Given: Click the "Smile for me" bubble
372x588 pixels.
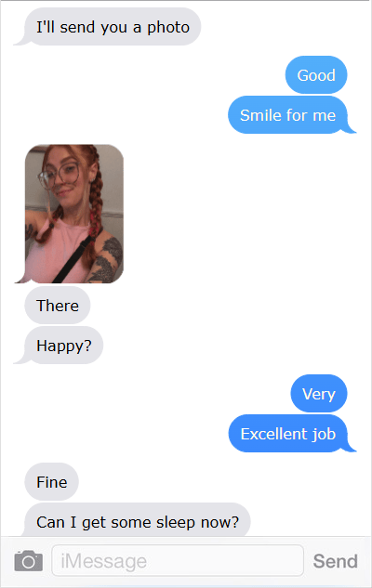Looking at the screenshot, I should [x=287, y=115].
